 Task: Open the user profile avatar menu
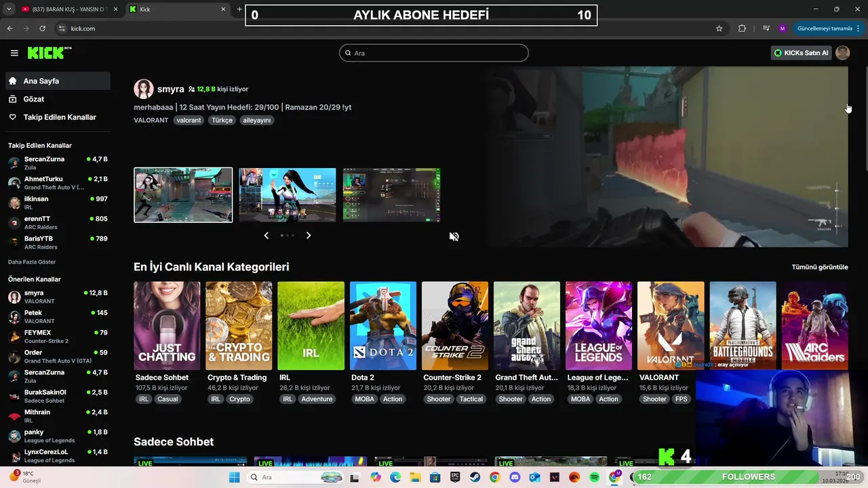click(842, 53)
